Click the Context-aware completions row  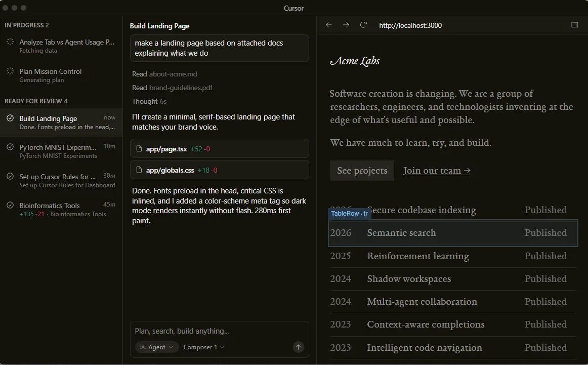[453, 325]
